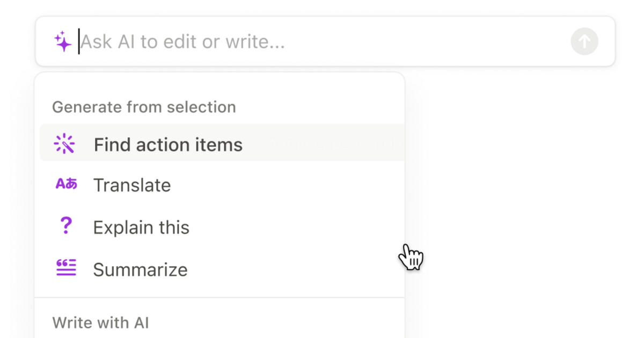This screenshot has height=338, width=644.
Task: Click the question mark Explain this icon
Action: (x=65, y=226)
